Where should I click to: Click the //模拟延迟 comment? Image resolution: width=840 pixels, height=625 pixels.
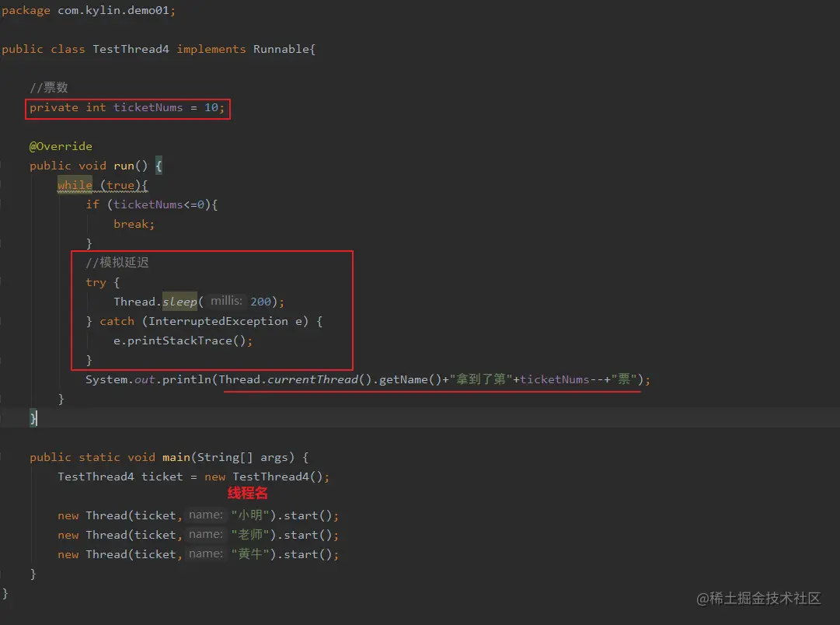tap(117, 262)
